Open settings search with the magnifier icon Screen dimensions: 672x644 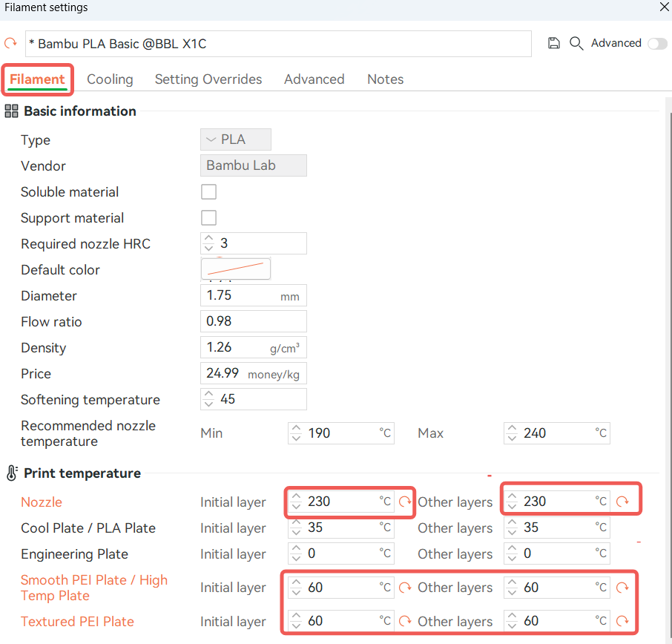click(x=576, y=43)
